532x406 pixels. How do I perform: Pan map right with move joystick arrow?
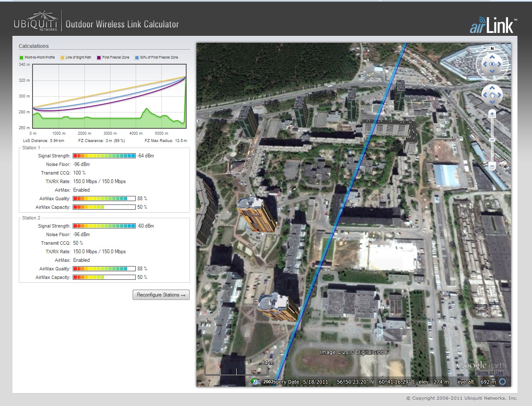499,95
